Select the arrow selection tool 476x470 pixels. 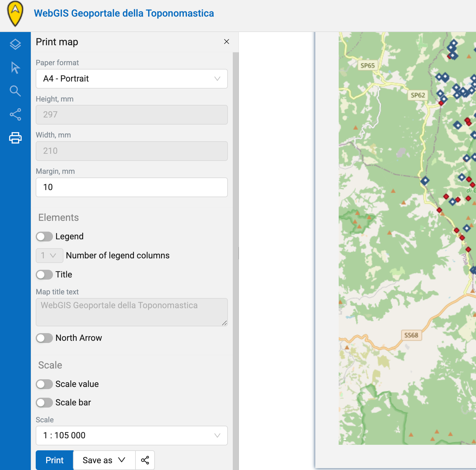[15, 68]
